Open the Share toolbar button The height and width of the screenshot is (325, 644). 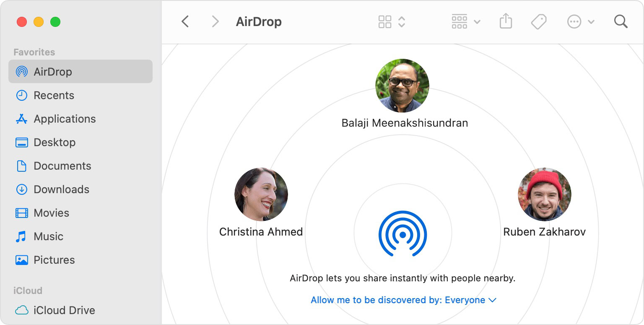[506, 21]
